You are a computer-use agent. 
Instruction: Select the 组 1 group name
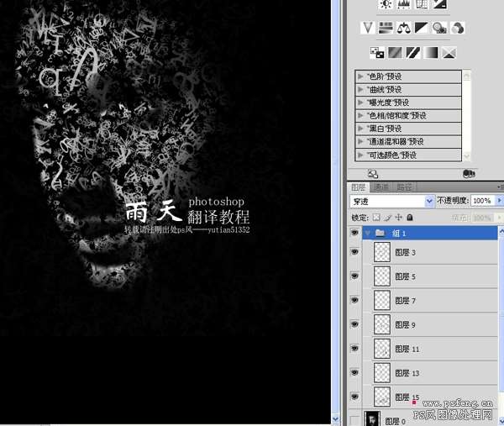click(399, 234)
